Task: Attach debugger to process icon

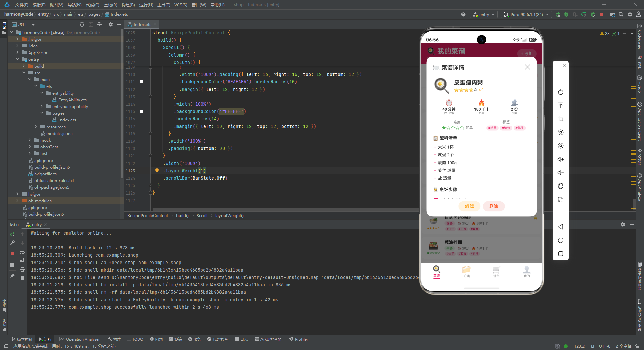Action: (593, 14)
